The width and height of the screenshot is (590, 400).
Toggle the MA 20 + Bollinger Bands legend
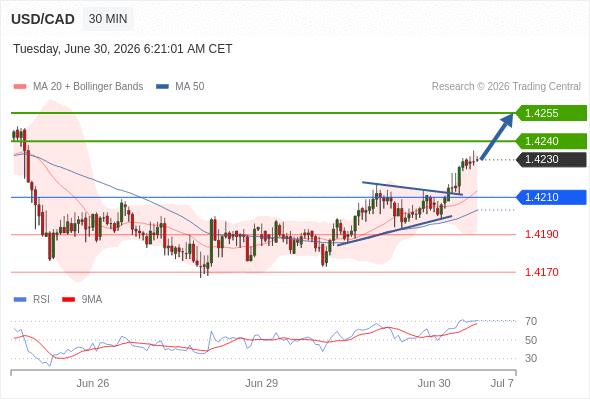point(88,87)
